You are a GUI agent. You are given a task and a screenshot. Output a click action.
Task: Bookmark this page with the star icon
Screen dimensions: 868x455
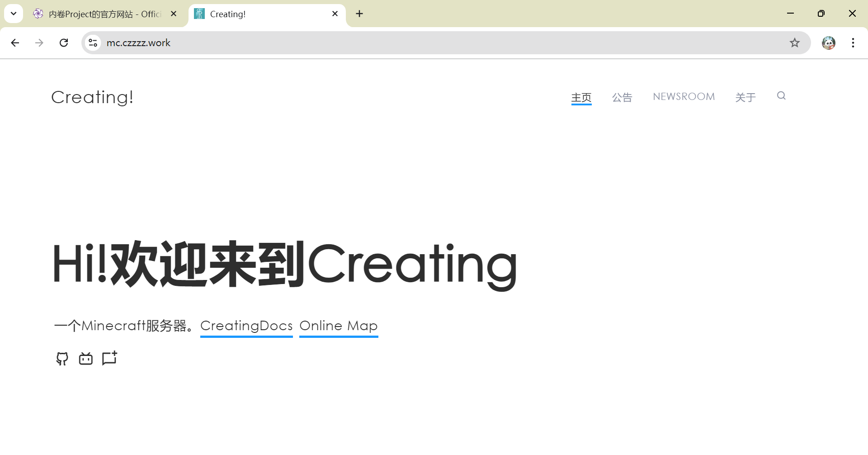794,43
